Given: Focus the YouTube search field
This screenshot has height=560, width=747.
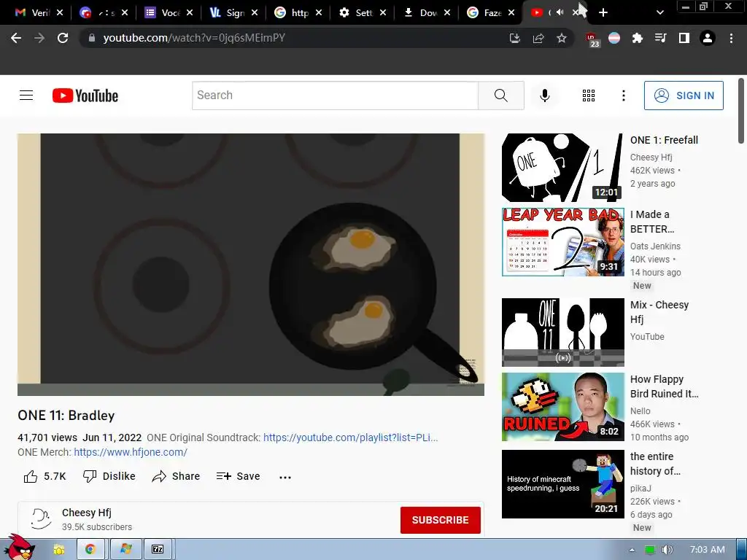Looking at the screenshot, I should pyautogui.click(x=335, y=96).
